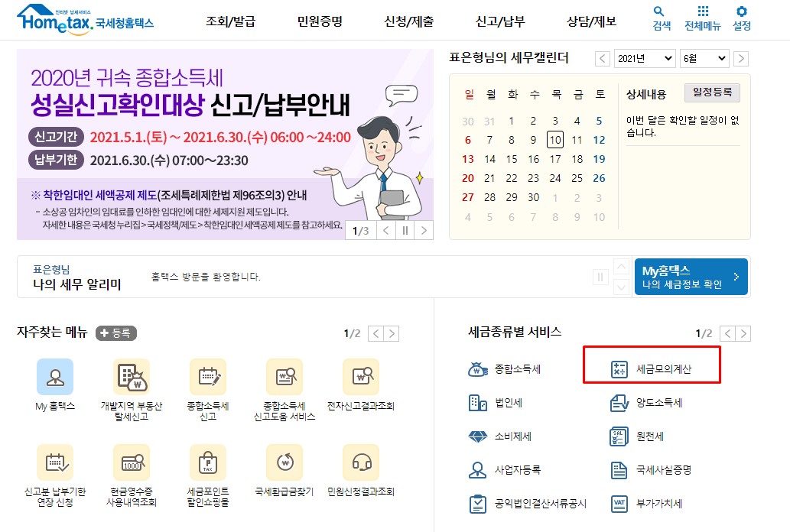Image resolution: width=790 pixels, height=532 pixels.
Task: Open 종합소득세 신고도움 서비스 icon
Action: 284,376
